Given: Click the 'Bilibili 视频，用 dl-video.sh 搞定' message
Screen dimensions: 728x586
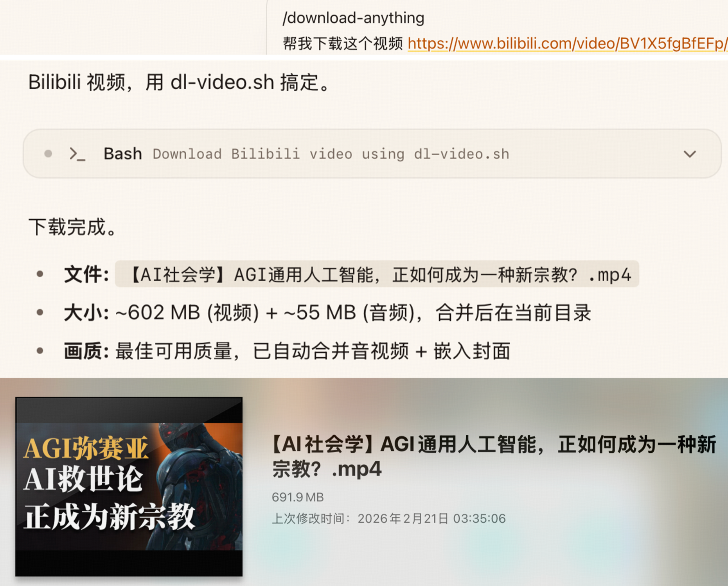Looking at the screenshot, I should click(180, 82).
